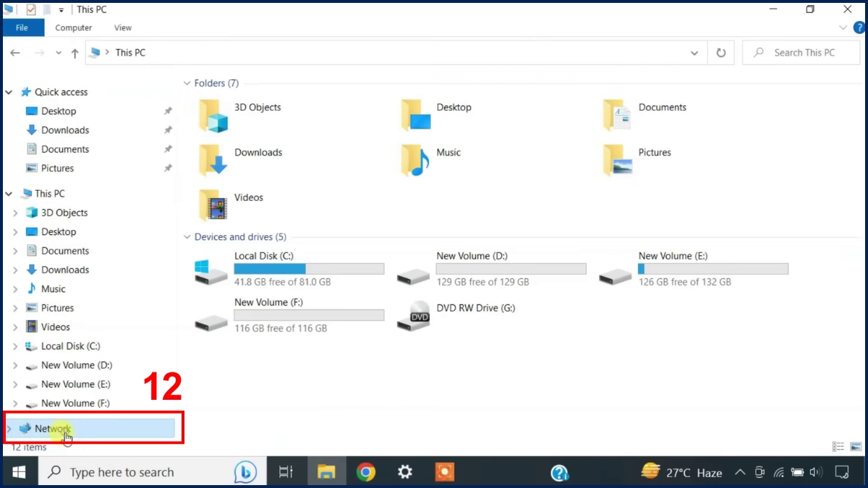Open the 3D Objects folder icon
The height and width of the screenshot is (488, 868).
213,116
